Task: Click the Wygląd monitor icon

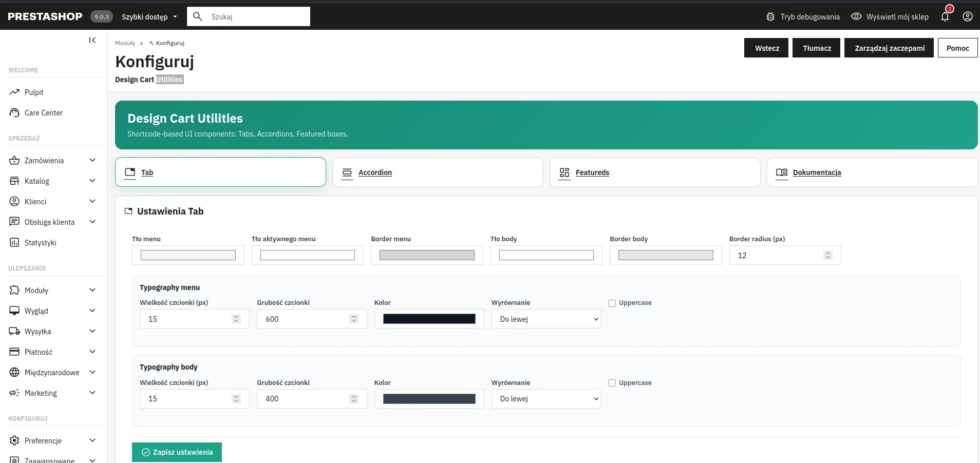Action: tap(14, 311)
